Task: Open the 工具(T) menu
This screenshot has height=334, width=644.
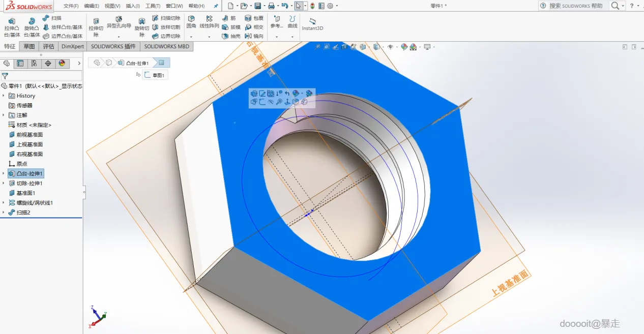Action: coord(153,6)
